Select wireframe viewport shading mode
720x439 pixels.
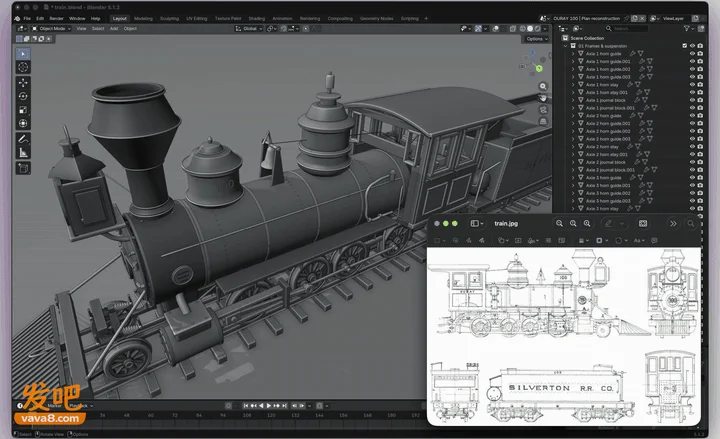(x=523, y=28)
